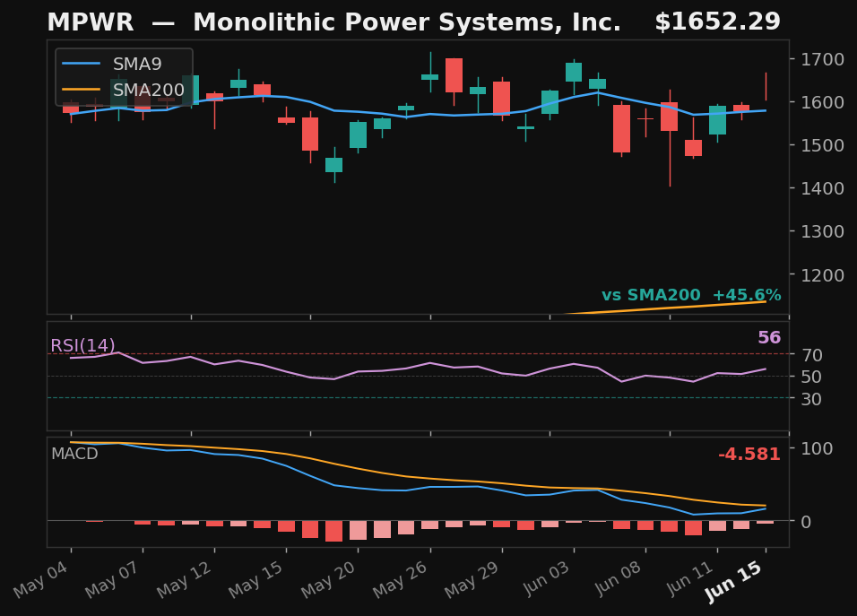
Task: Click the vs SMA200 +45.6% annotation
Action: pos(691,295)
